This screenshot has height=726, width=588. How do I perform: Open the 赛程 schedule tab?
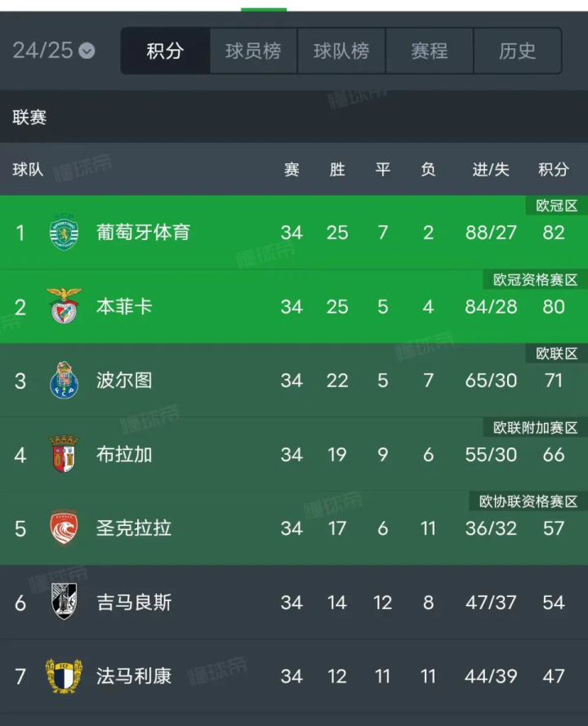tap(430, 51)
